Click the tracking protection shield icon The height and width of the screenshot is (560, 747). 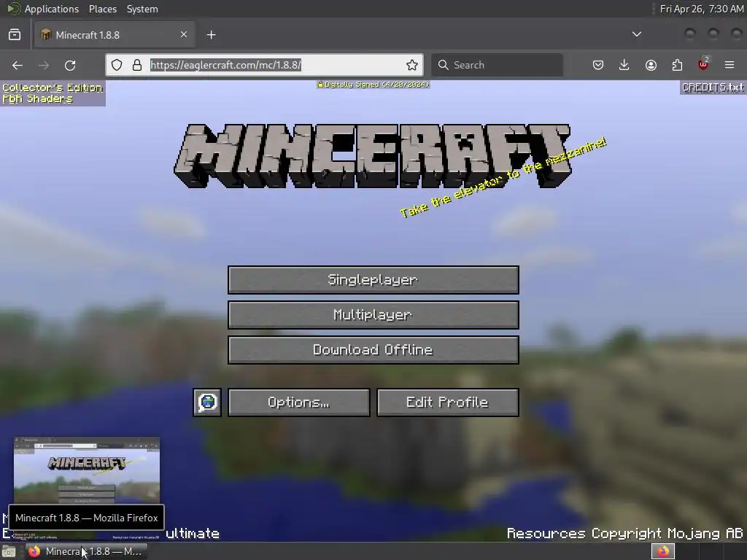[117, 65]
